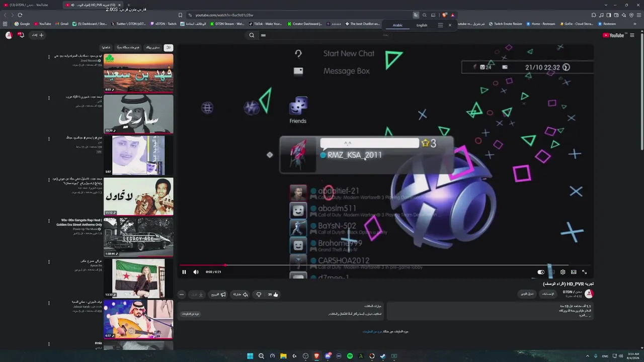The image size is (644, 362).
Task: Open the bookmarks bar overflow chevron
Action: [x=634, y=24]
